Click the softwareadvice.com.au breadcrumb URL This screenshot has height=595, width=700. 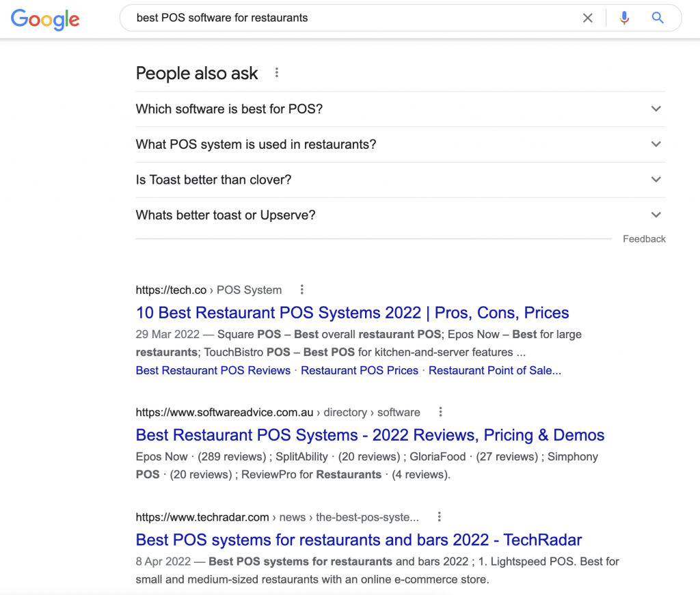pos(278,412)
